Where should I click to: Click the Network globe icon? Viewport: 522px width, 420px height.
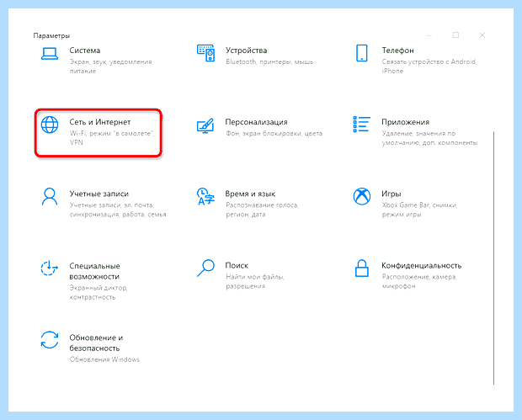click(x=50, y=125)
